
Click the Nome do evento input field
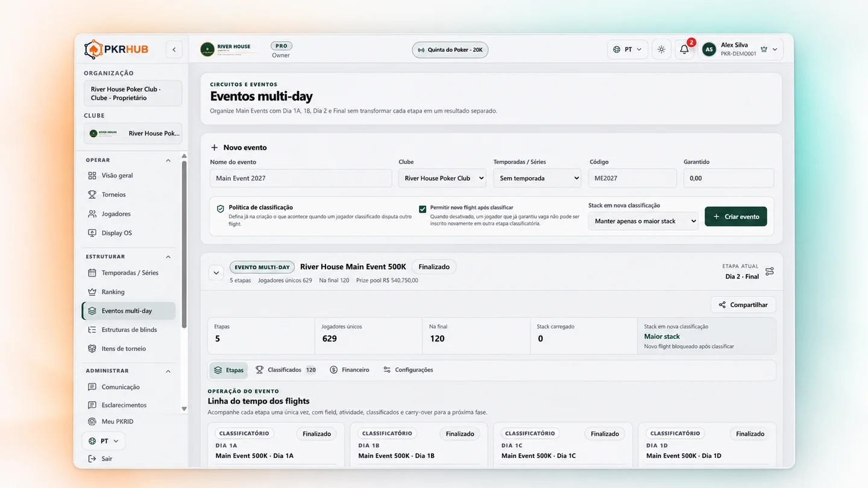(301, 178)
